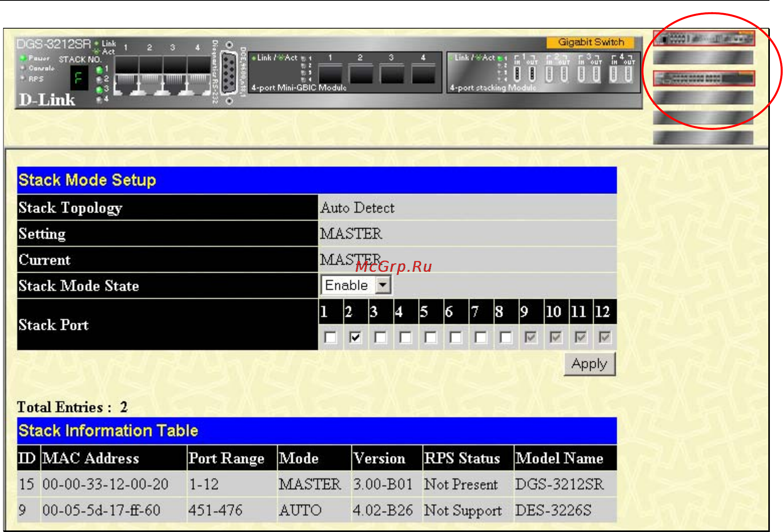Click Link/Act LED 1 beside stack number display
Screen dimensions: 783x532
(x=99, y=70)
